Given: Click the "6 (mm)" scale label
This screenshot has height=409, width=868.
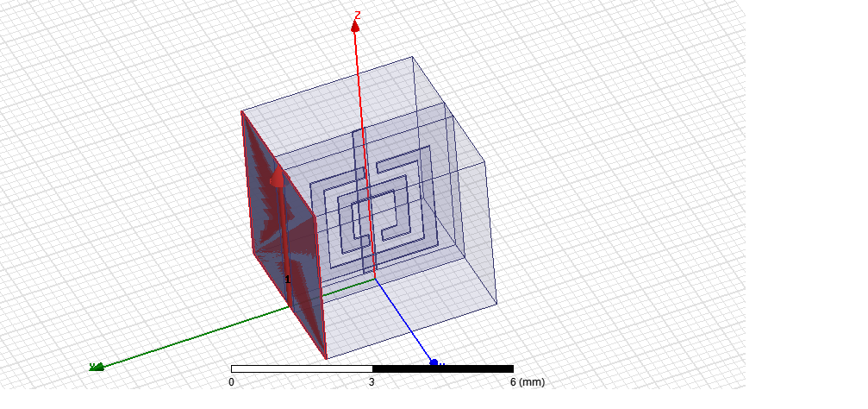Looking at the screenshot, I should (x=528, y=382).
